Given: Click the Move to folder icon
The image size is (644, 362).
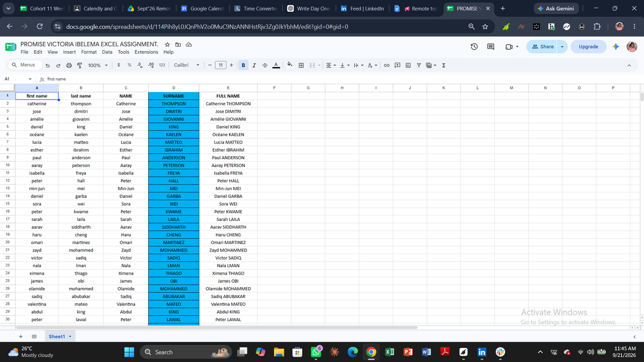Looking at the screenshot, I should click(x=178, y=44).
